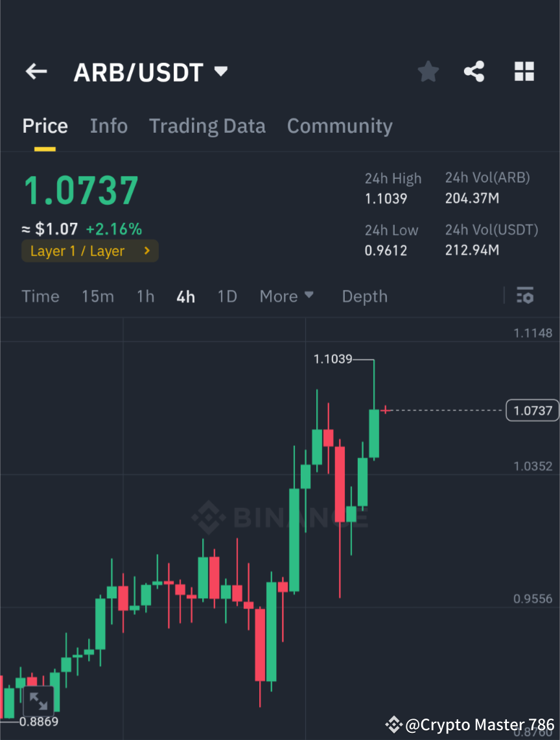Viewport: 560px width, 740px height.
Task: Open chart indicator settings icon
Action: [525, 296]
